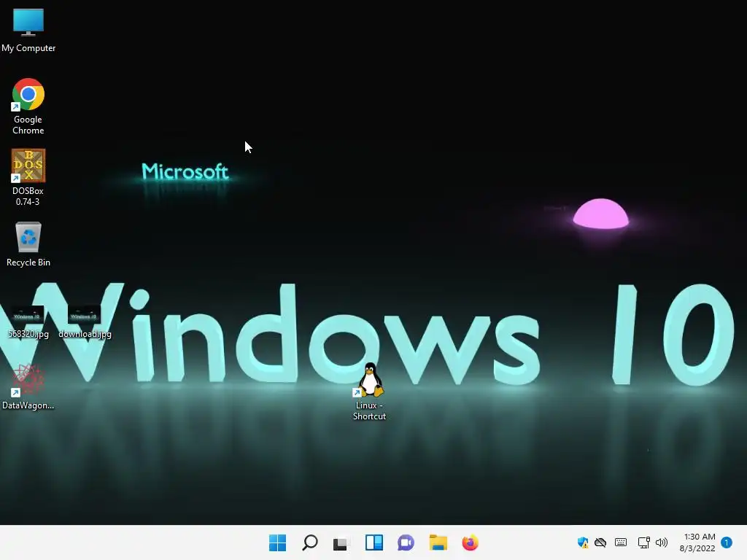The height and width of the screenshot is (560, 747).
Task: Click the OneDrive cloud tray icon
Action: point(600,542)
